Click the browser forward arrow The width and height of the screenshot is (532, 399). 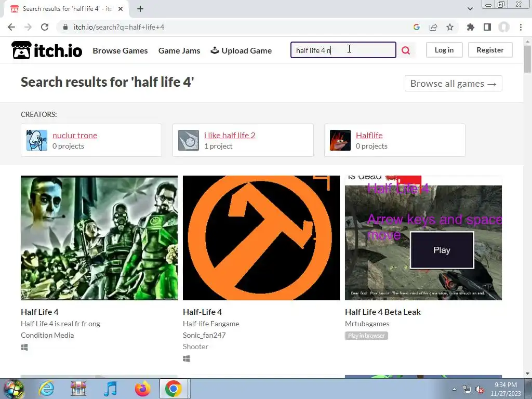pyautogui.click(x=28, y=27)
